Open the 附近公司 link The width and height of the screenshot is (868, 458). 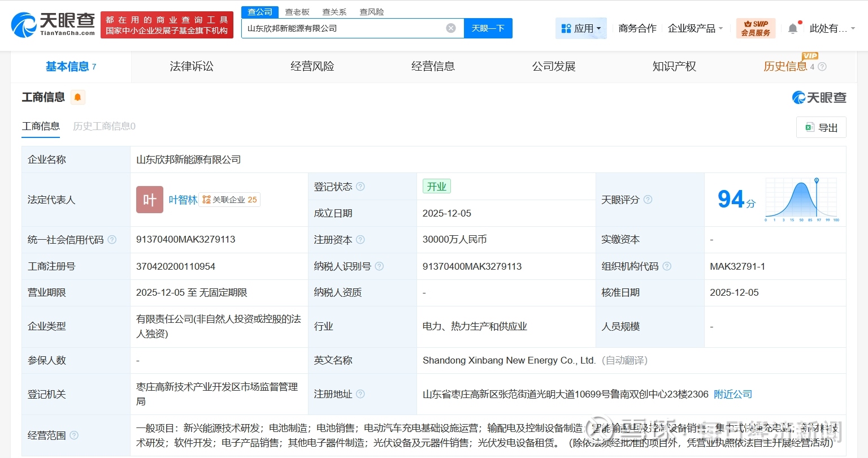[733, 394]
